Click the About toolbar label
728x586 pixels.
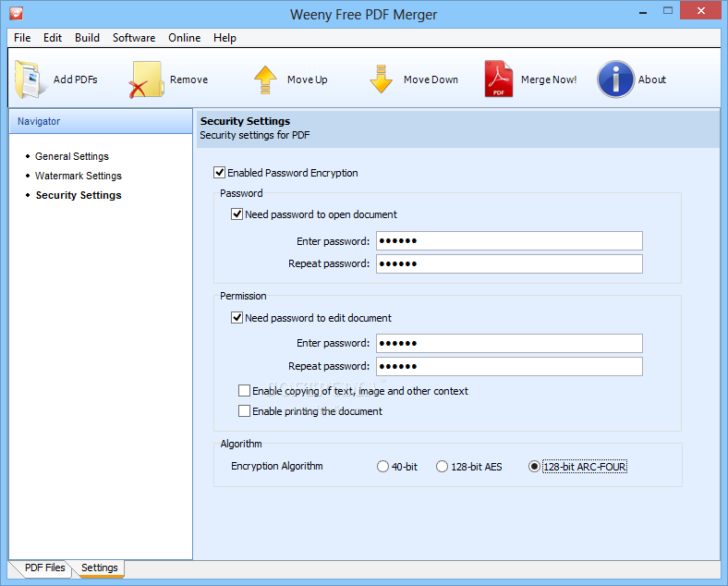[x=652, y=79]
